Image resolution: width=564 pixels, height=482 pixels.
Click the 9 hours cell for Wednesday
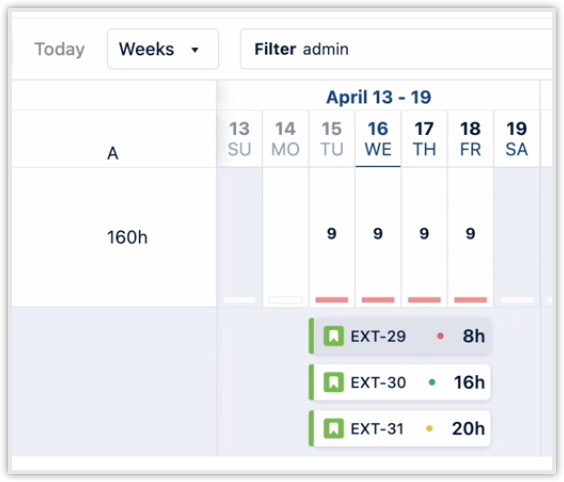pyautogui.click(x=378, y=233)
